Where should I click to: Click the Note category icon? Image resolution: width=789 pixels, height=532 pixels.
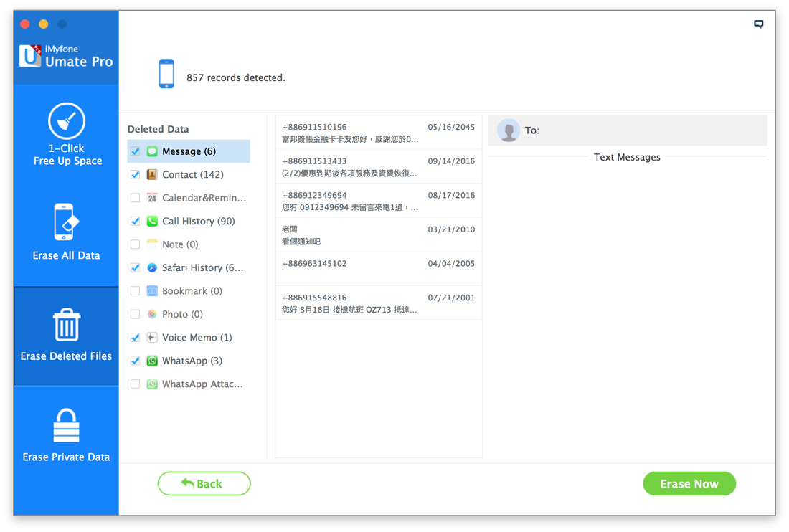tap(152, 244)
